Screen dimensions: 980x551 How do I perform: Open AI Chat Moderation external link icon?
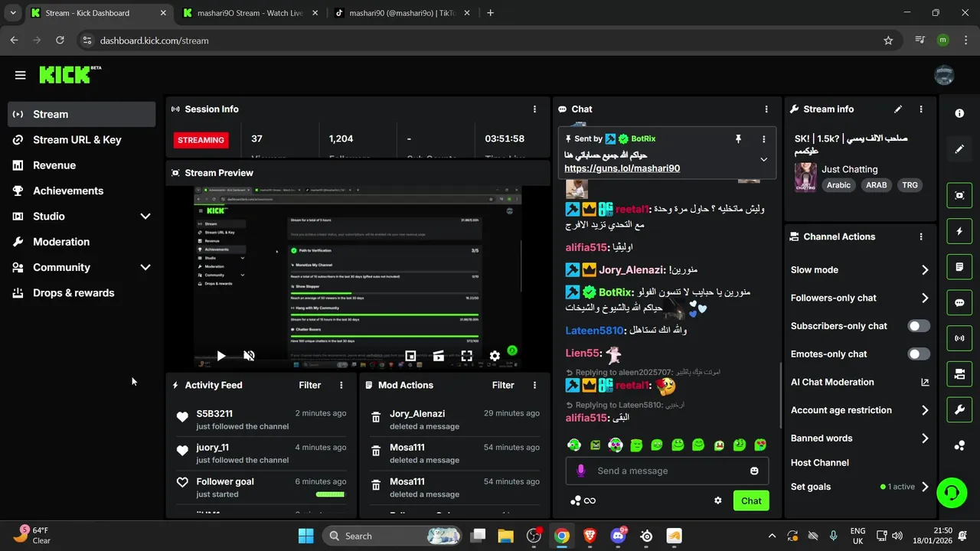[925, 383]
